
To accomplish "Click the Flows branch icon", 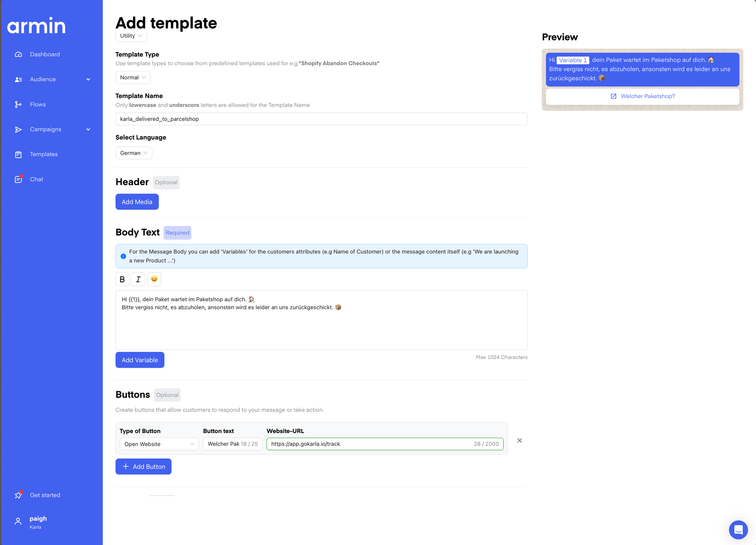I will point(18,105).
